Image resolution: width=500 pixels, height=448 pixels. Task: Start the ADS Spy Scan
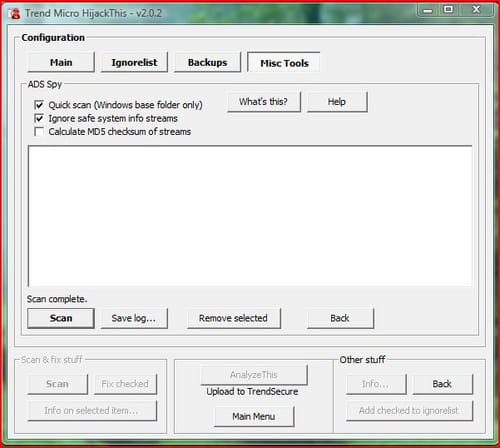(61, 318)
